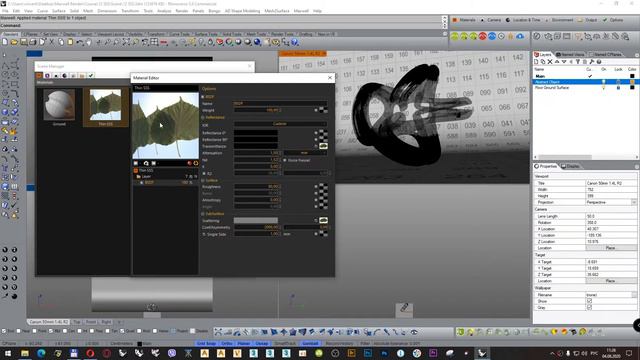Click the Undo arrow icon in toolbar
640x360 pixels.
pos(80,42)
